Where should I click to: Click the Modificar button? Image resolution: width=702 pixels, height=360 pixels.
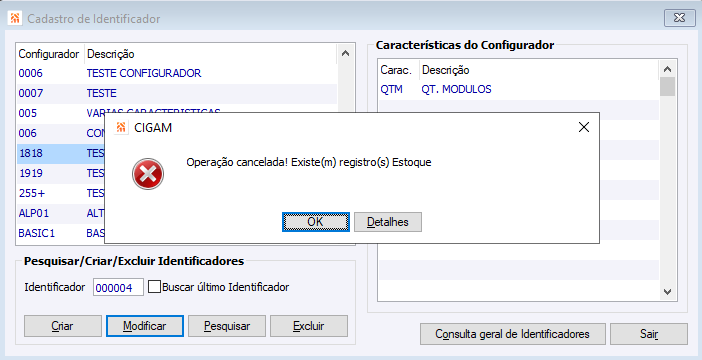click(x=145, y=326)
